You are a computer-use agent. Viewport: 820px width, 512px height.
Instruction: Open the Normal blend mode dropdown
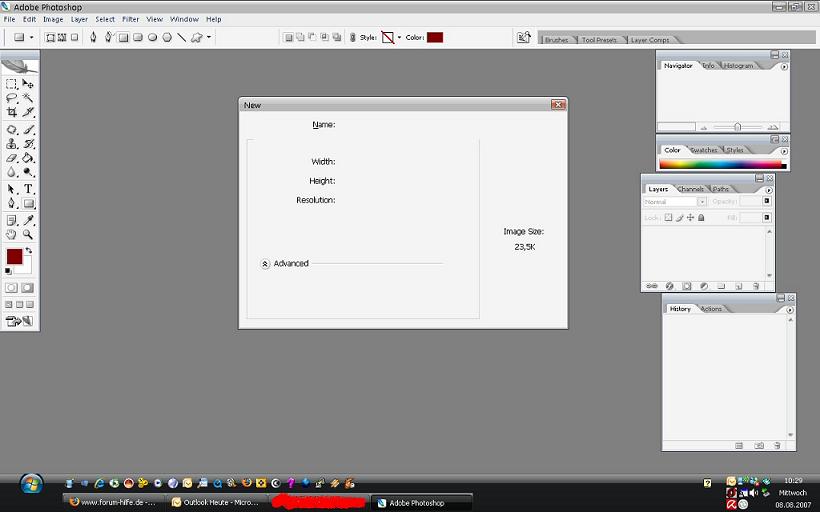(702, 202)
